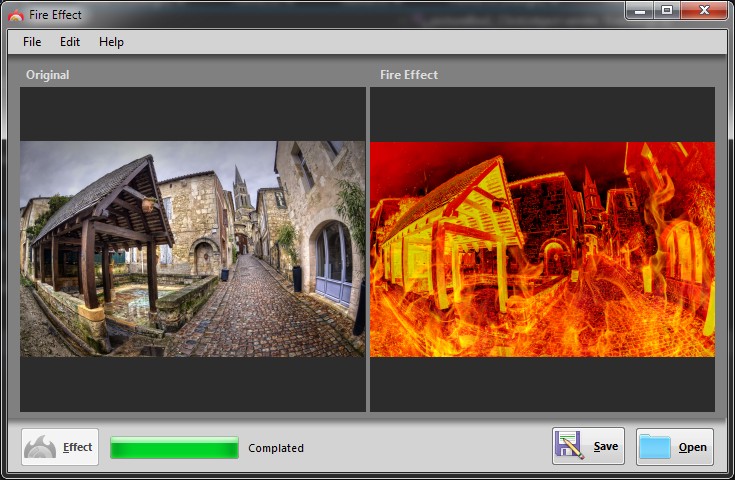Screen dimensions: 735x480
Task: Click the flame icon on Effect button
Action: [40, 447]
